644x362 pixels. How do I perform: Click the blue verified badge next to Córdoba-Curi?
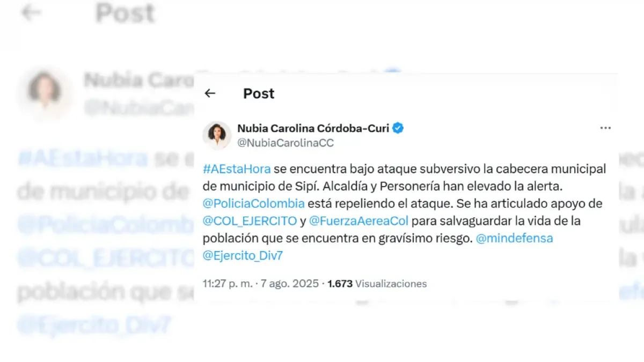398,128
